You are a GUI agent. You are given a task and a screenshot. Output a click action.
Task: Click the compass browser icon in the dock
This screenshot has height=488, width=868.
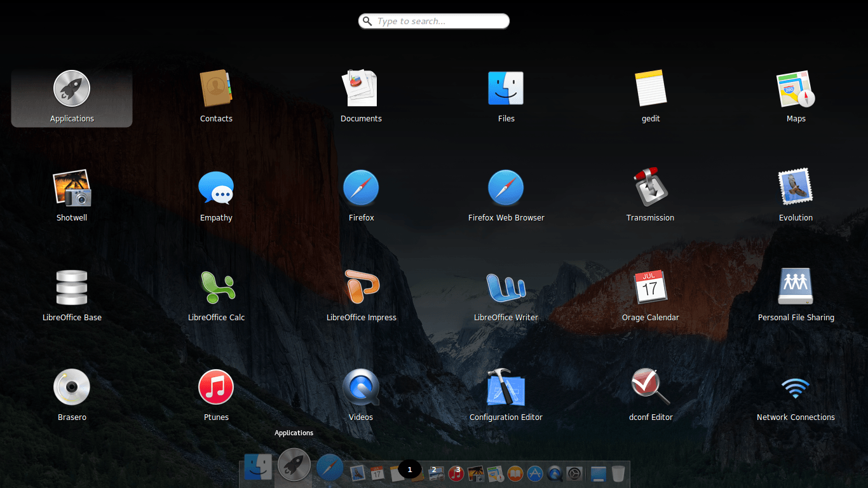(330, 467)
